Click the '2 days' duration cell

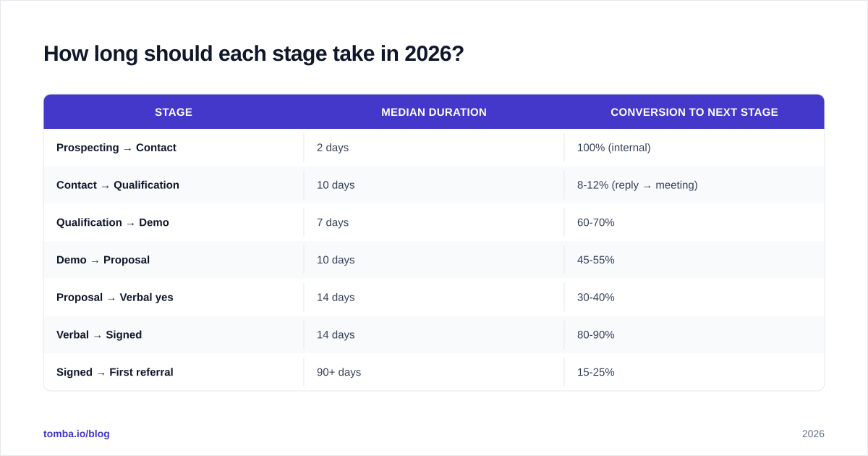coord(434,148)
